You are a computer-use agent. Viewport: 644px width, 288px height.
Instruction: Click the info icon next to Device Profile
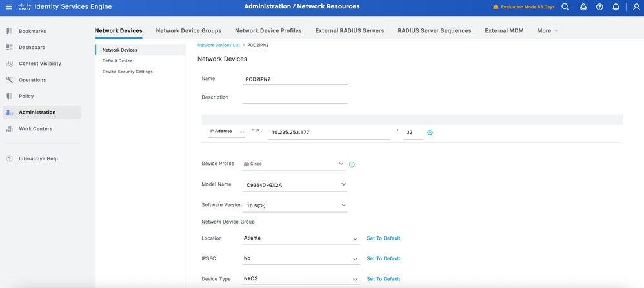352,164
